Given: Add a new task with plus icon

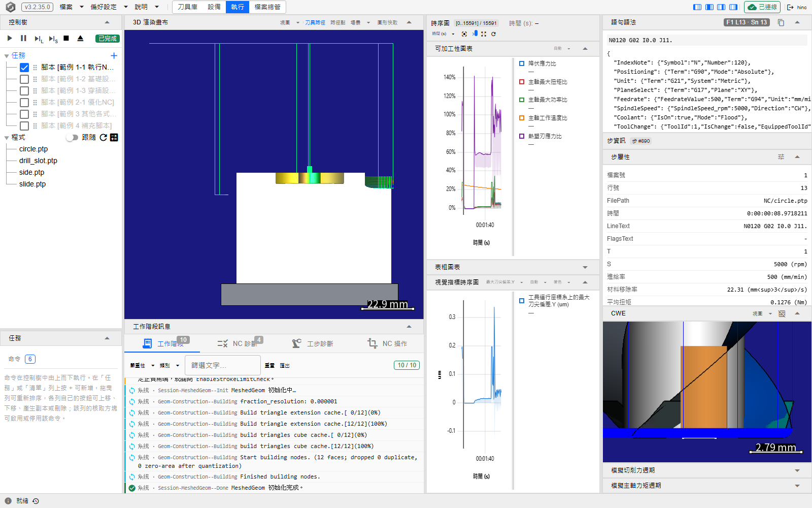Looking at the screenshot, I should pyautogui.click(x=114, y=55).
